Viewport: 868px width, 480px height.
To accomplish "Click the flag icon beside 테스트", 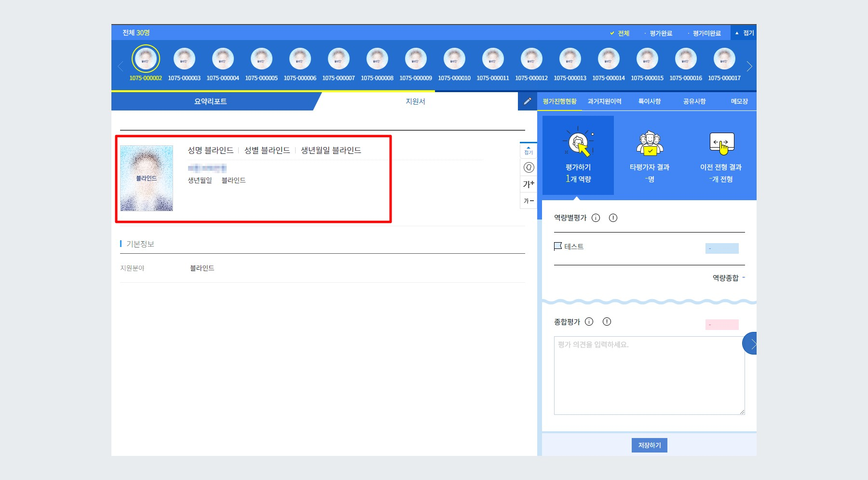I will click(x=558, y=247).
